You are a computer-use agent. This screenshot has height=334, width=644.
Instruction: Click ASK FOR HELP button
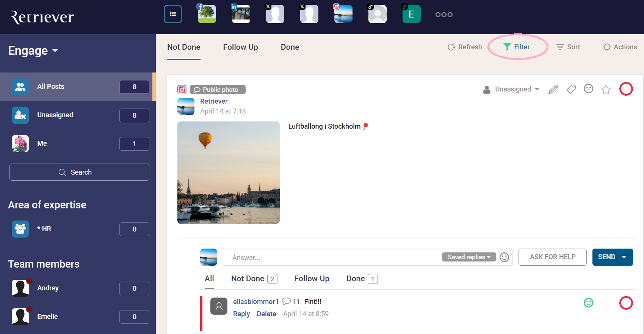[553, 257]
